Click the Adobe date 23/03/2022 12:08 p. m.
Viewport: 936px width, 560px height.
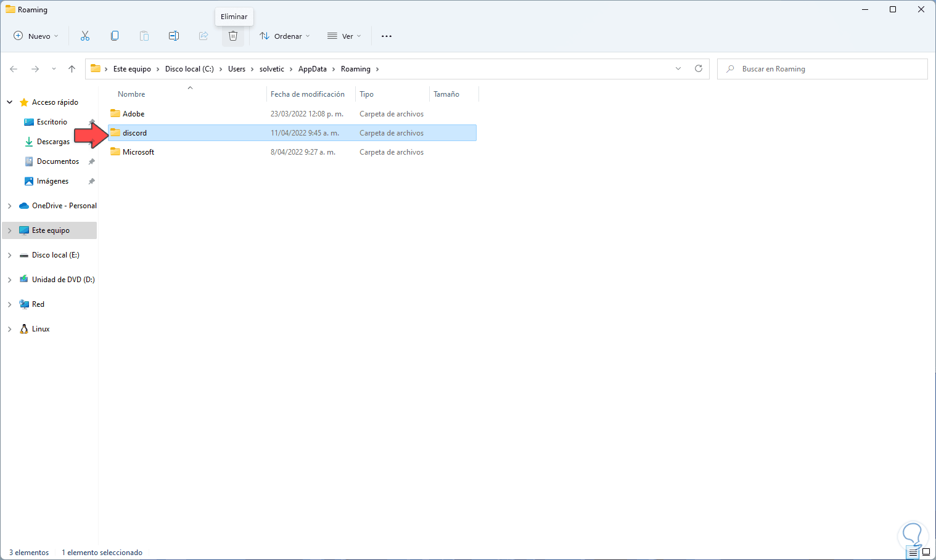[307, 114]
